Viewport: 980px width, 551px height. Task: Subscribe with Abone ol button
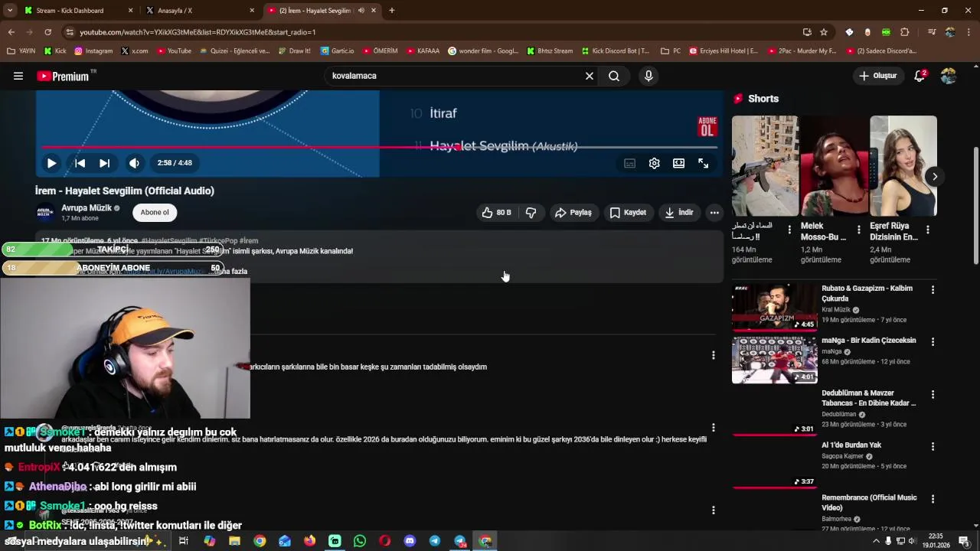(155, 213)
